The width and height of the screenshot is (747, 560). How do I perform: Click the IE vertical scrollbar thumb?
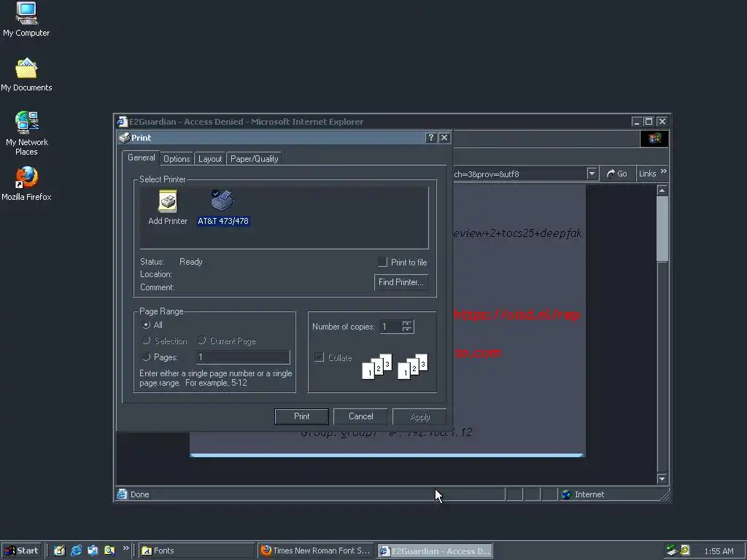(x=662, y=228)
